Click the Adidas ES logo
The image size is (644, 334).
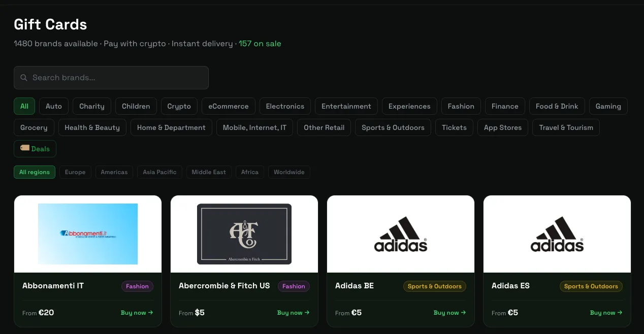(557, 234)
